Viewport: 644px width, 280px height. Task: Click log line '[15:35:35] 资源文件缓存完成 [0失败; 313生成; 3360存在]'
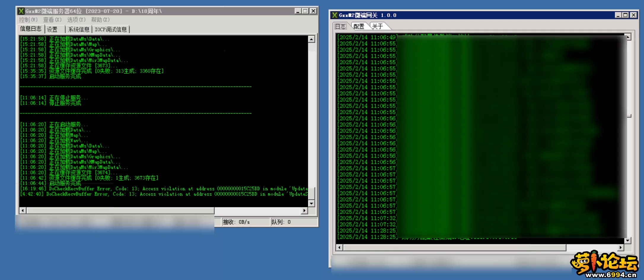pyautogui.click(x=92, y=71)
